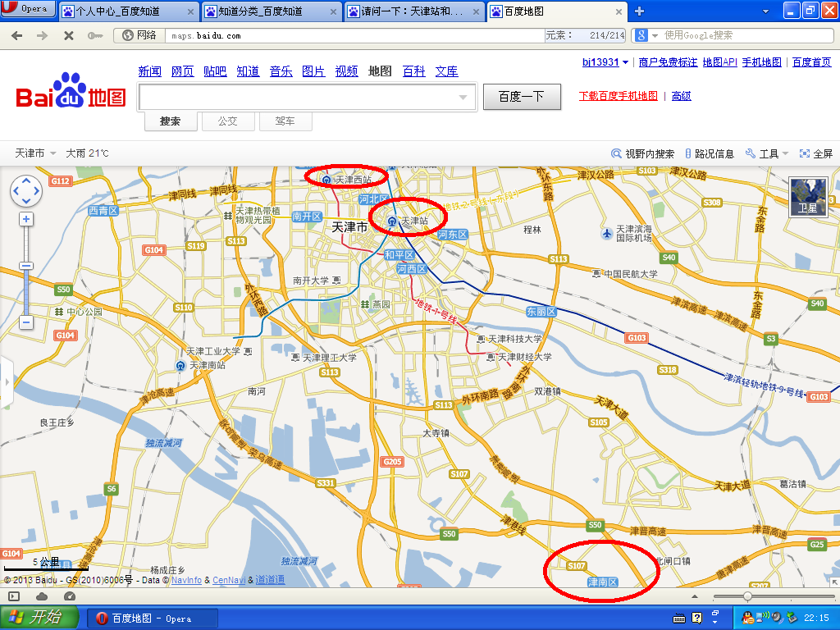
Task: Open 网页 link
Action: click(x=183, y=71)
